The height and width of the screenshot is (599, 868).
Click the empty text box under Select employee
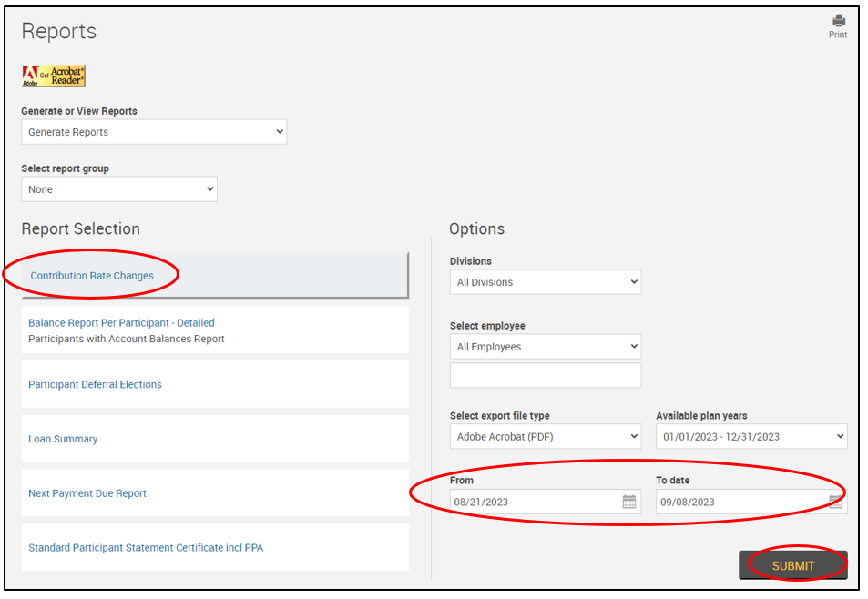[x=545, y=376]
